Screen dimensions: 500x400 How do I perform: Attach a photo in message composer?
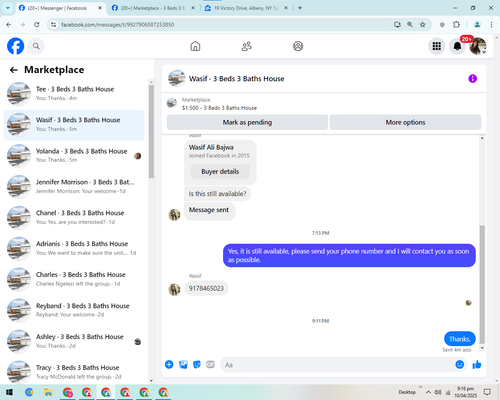pyautogui.click(x=183, y=364)
